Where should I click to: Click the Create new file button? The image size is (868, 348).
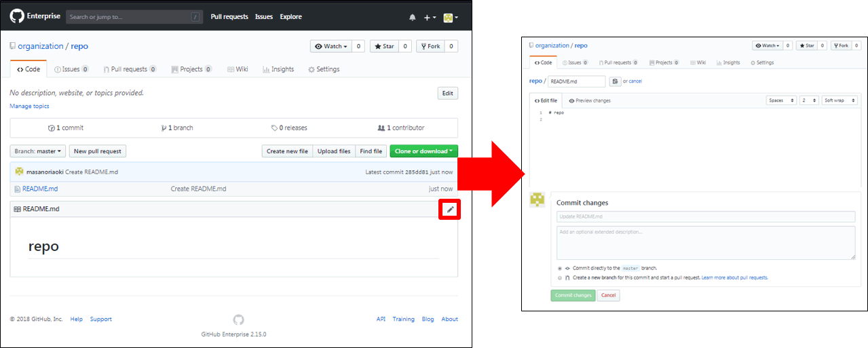click(287, 151)
